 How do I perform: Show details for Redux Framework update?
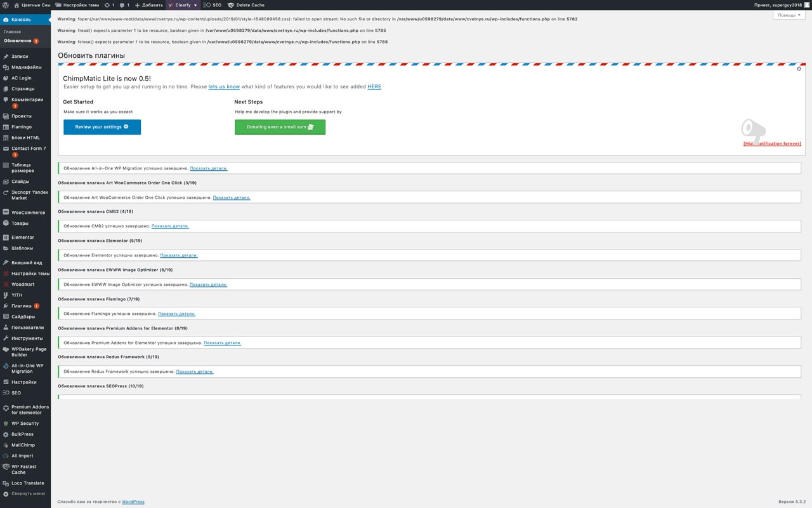(195, 371)
